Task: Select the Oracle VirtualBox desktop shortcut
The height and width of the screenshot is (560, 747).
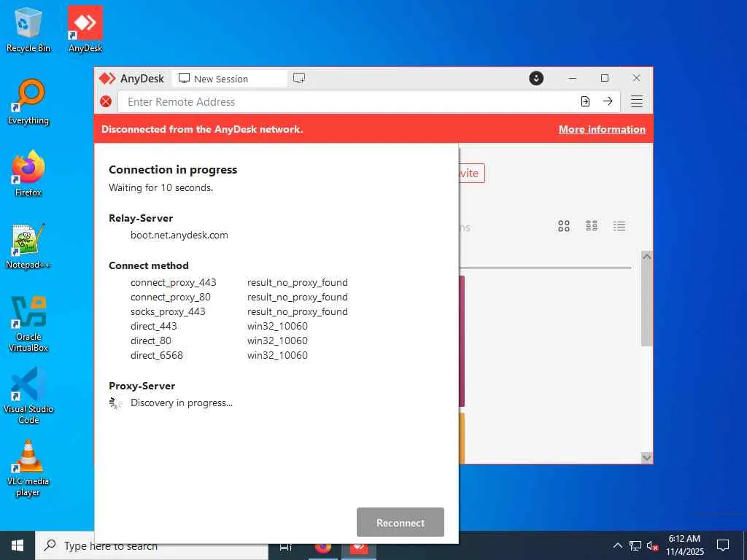Action: point(28,324)
